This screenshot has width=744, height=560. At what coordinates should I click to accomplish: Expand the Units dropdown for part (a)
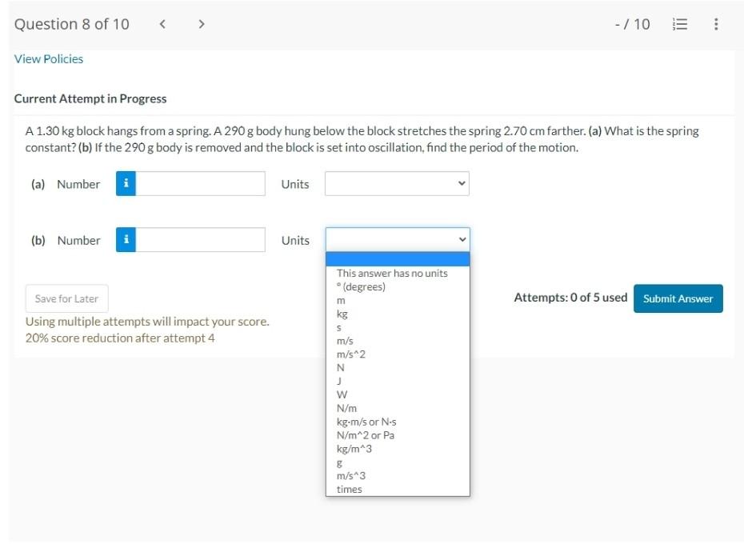[397, 184]
